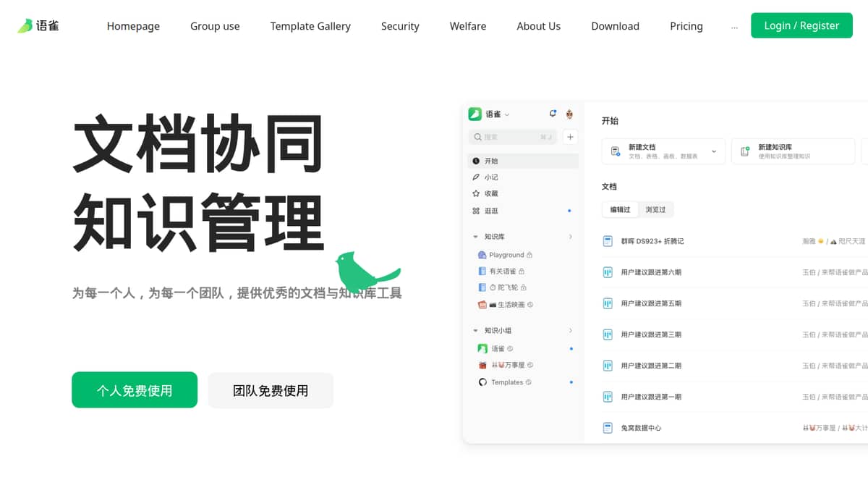Click the 新建知识库 new knowledge base card
The width and height of the screenshot is (868, 488).
(793, 151)
